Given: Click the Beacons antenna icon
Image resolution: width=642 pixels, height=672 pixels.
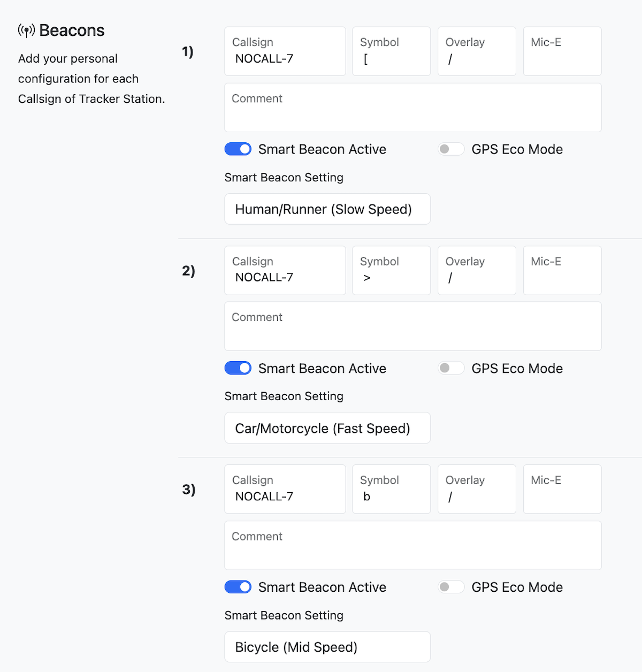Looking at the screenshot, I should point(26,30).
